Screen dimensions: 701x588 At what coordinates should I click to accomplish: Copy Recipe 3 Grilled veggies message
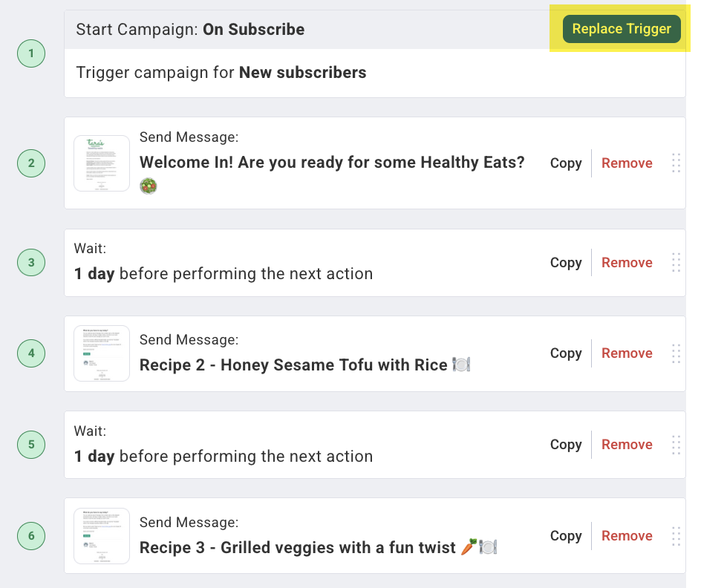click(566, 536)
